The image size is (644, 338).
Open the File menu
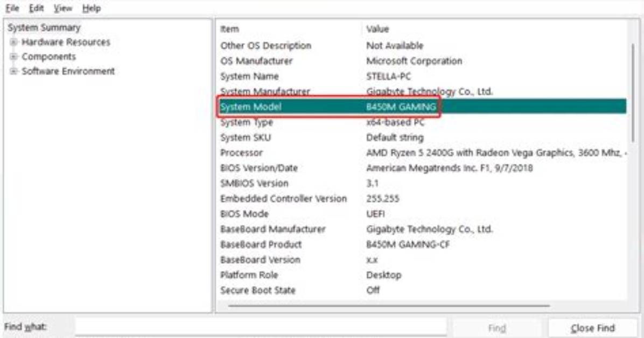pyautogui.click(x=12, y=8)
